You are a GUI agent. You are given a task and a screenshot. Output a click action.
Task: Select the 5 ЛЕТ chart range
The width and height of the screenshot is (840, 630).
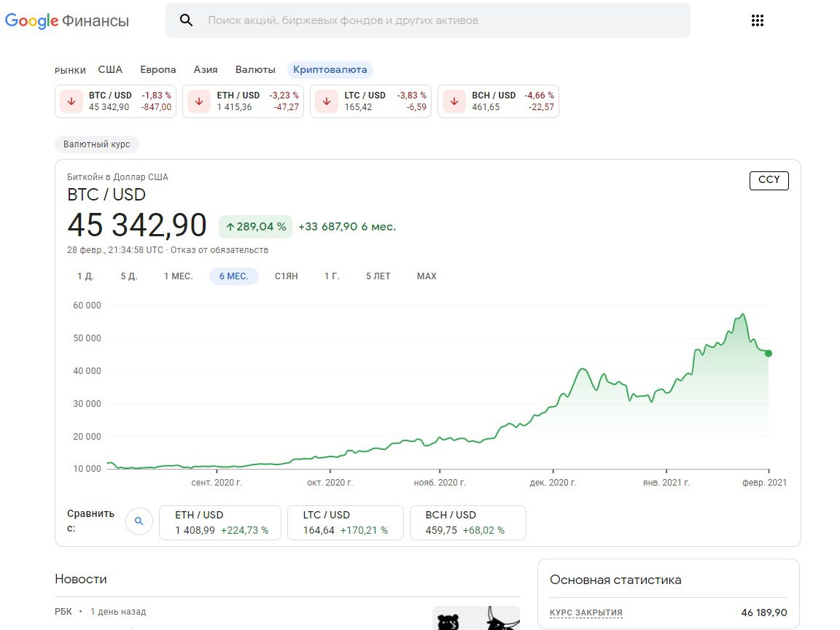[x=378, y=276]
